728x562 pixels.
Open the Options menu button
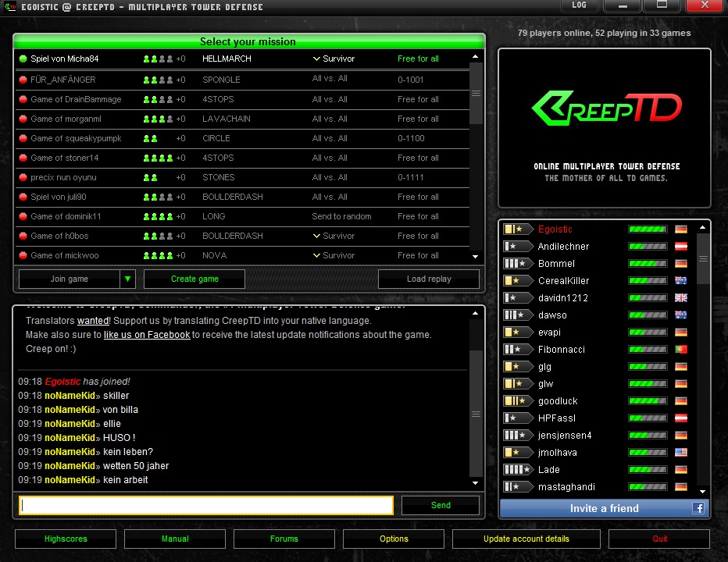tap(394, 539)
